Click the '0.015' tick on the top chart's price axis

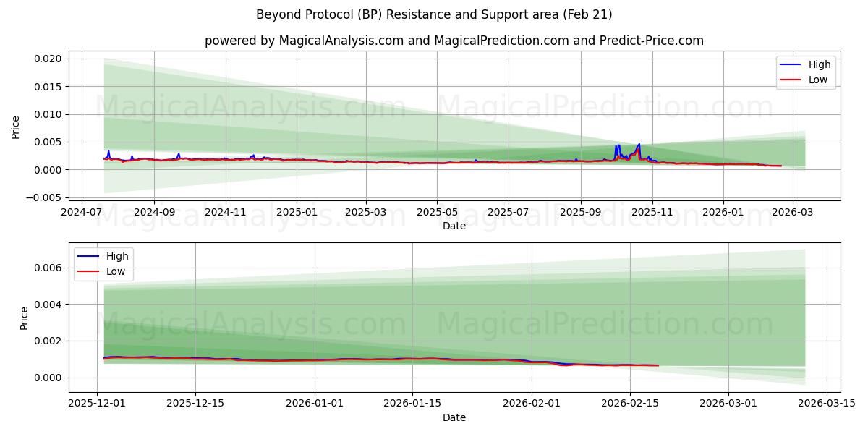[49, 87]
